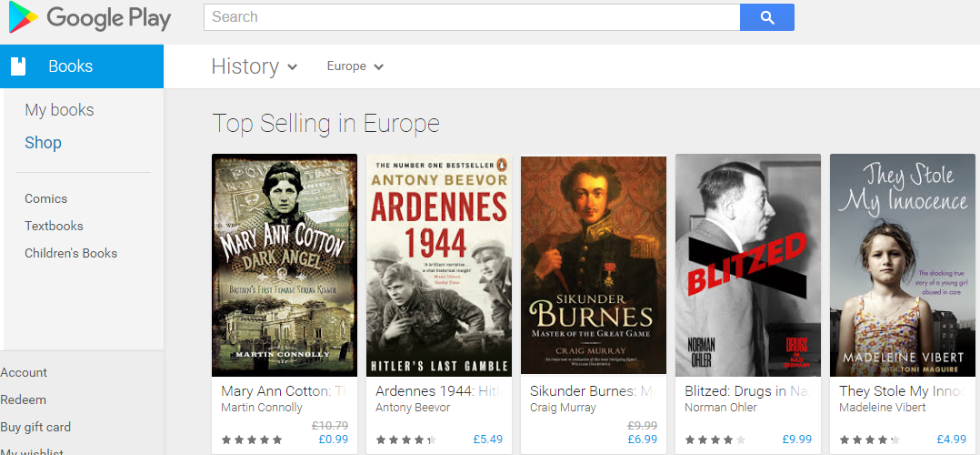Open the Redeem link

(x=24, y=399)
